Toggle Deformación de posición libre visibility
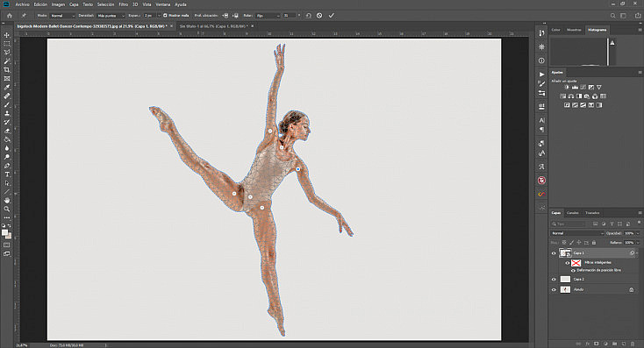The width and height of the screenshot is (644, 348). [x=573, y=271]
